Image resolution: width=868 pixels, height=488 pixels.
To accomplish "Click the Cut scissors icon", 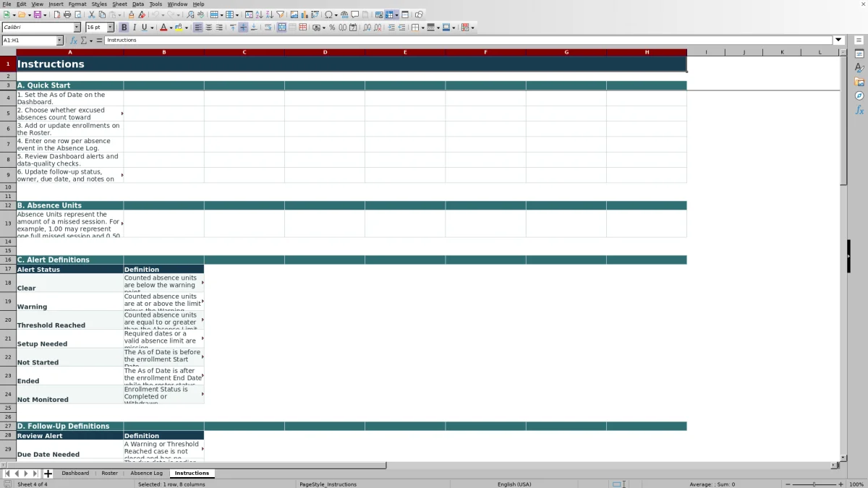I will tap(93, 14).
